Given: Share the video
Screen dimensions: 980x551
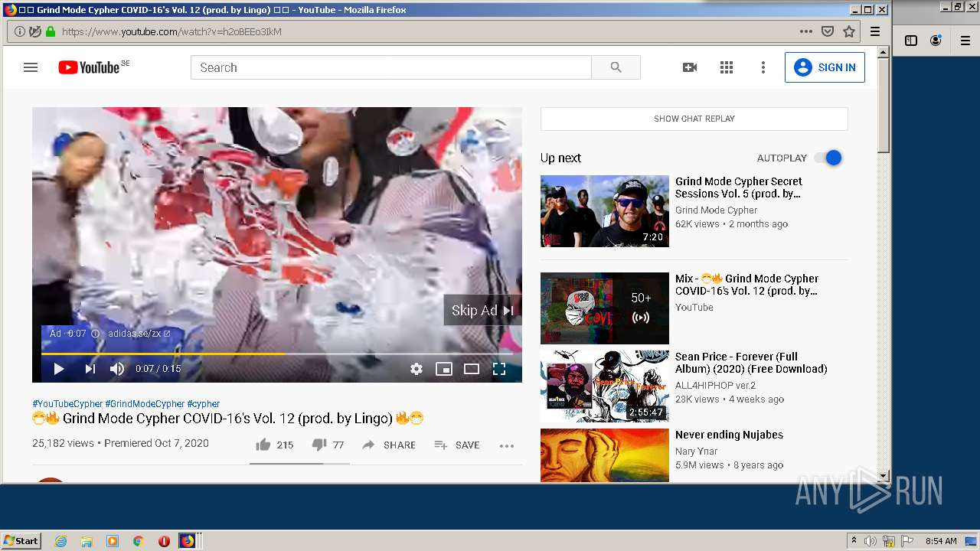Looking at the screenshot, I should tap(389, 445).
